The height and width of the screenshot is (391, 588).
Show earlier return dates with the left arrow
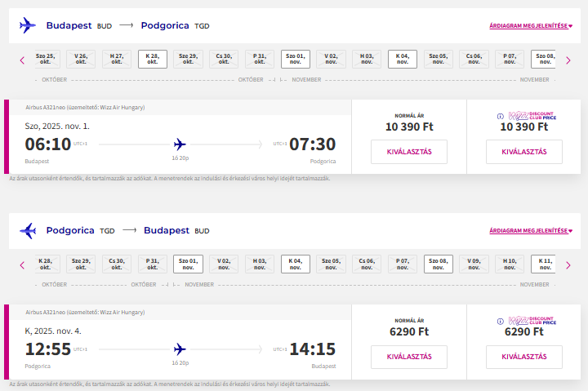click(22, 264)
